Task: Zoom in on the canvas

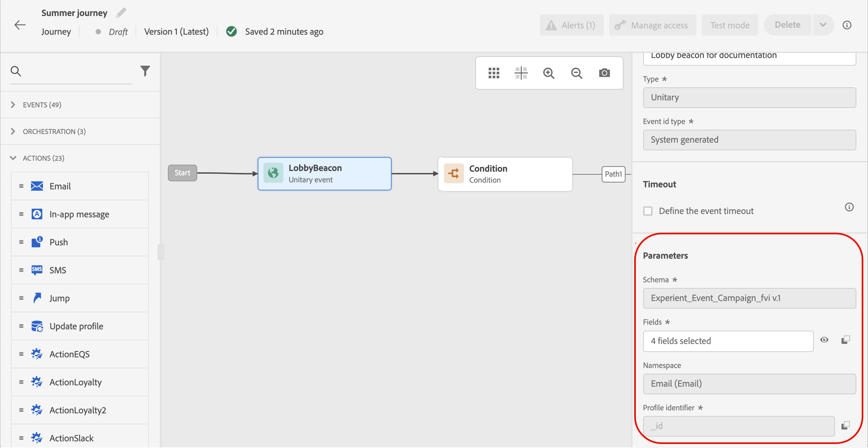Action: coord(549,73)
